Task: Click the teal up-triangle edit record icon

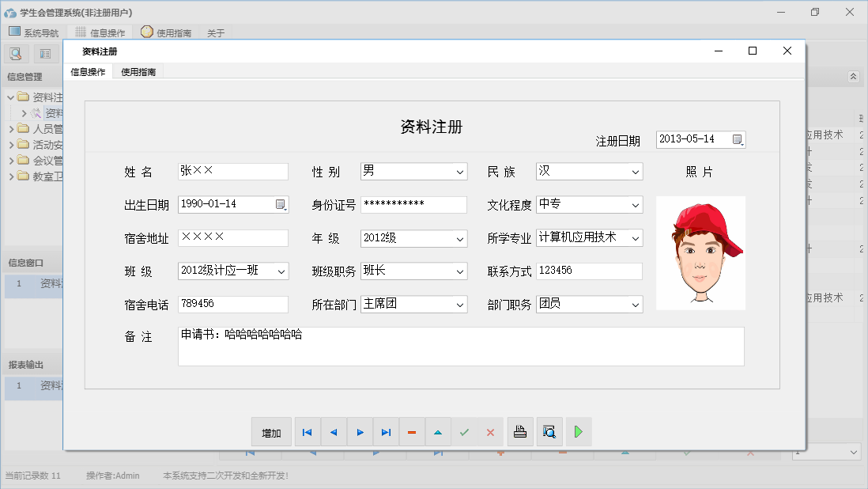Action: coord(438,432)
